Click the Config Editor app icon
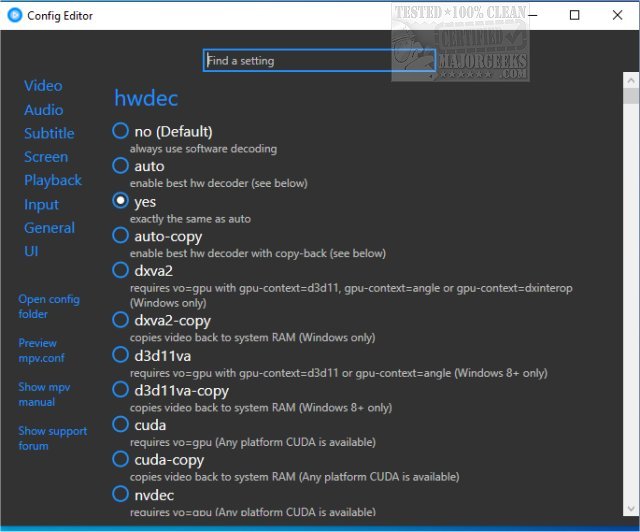 pyautogui.click(x=15, y=16)
